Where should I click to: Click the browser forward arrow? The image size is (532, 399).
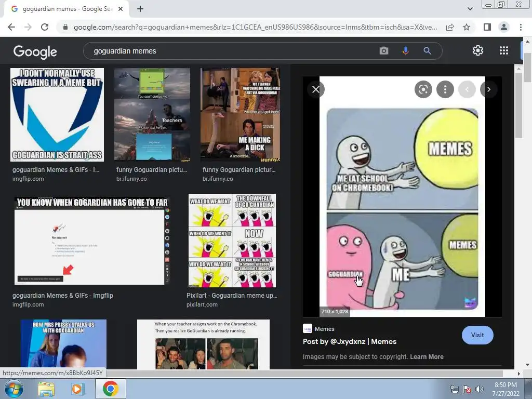pos(28,27)
